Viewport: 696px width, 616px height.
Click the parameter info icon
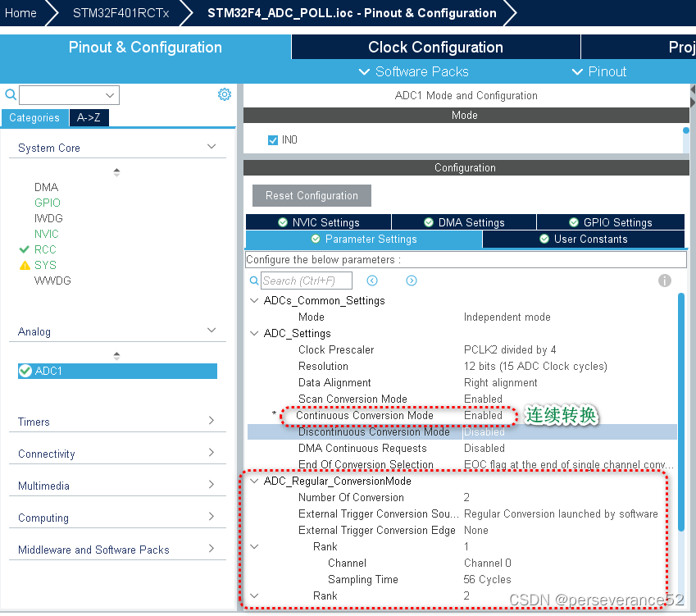665,281
